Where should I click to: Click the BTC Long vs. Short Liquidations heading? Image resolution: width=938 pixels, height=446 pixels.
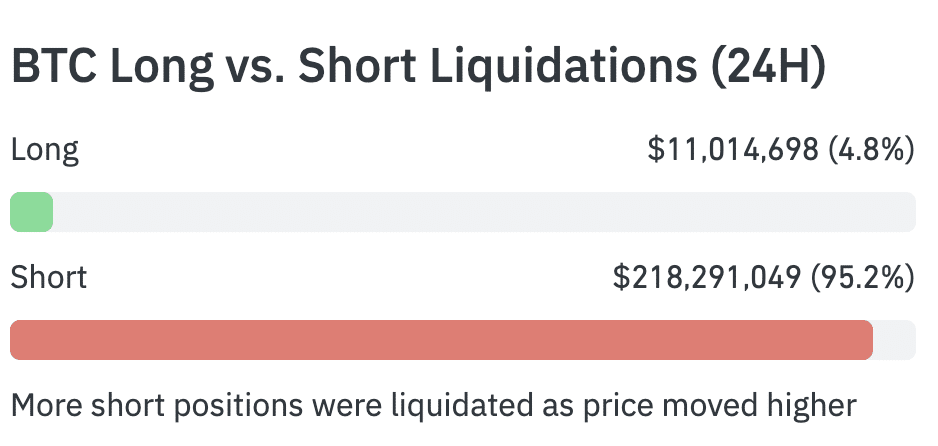(418, 66)
